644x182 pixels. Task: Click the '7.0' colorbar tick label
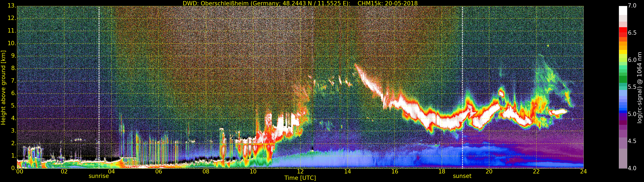[x=632, y=6]
